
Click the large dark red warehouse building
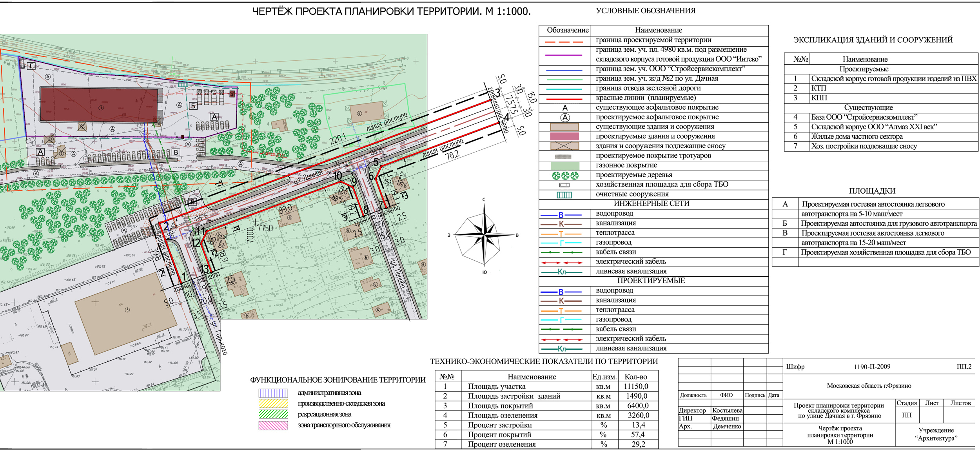(100, 104)
